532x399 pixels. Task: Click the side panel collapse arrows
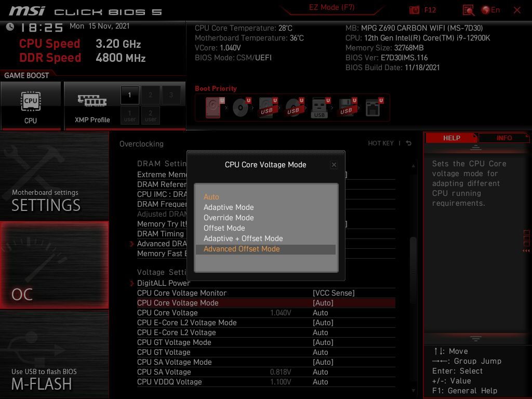pyautogui.click(x=526, y=251)
